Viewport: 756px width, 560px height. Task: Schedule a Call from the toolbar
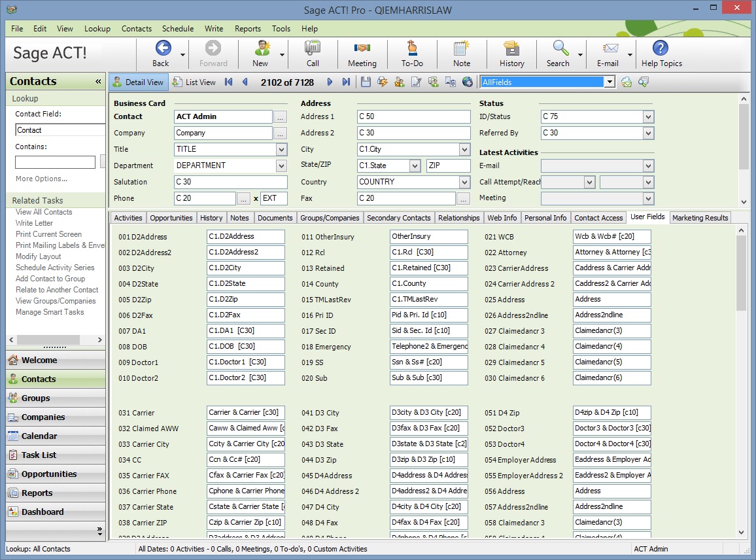(313, 54)
